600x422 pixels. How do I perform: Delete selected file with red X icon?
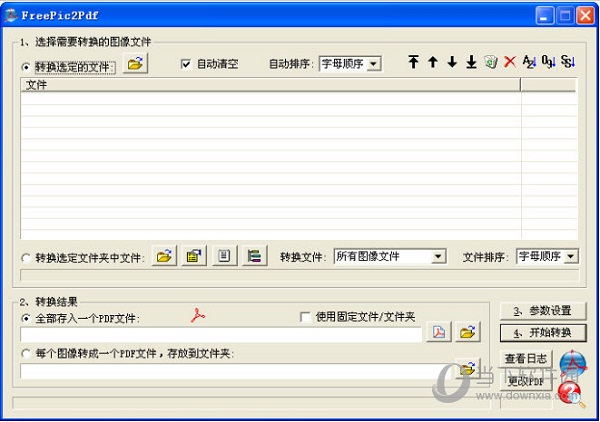pos(510,62)
